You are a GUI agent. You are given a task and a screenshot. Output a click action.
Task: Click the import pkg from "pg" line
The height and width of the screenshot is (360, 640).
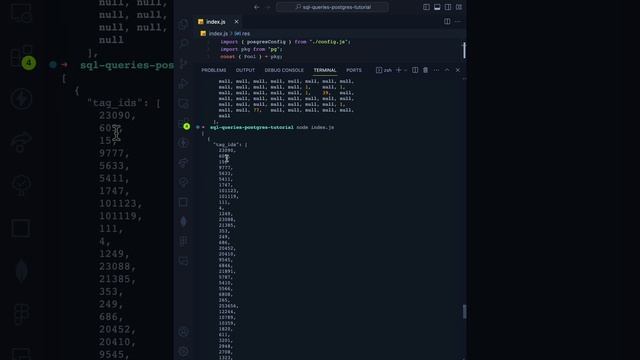pyautogui.click(x=251, y=49)
